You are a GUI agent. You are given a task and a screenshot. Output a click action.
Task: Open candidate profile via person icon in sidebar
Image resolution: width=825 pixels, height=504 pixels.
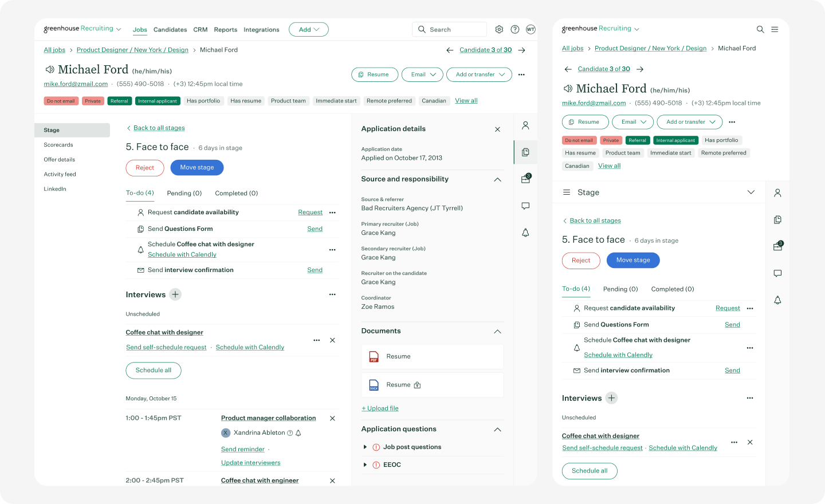525,125
